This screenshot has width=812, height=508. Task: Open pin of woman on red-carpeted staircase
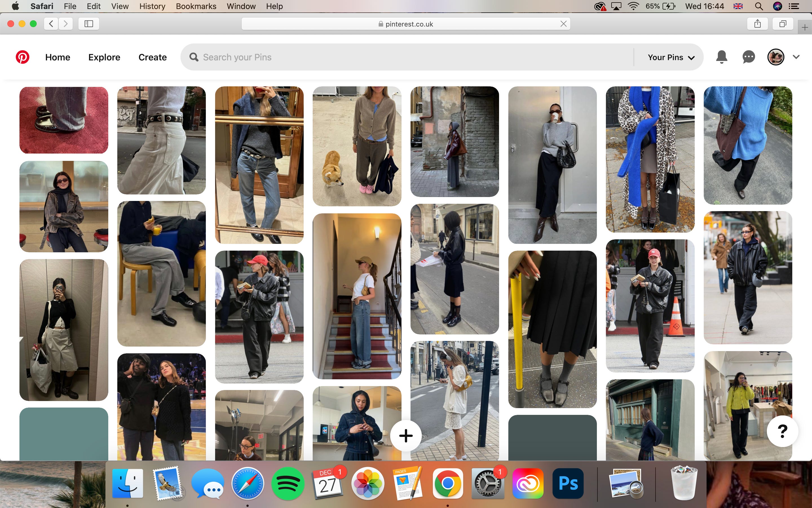click(x=357, y=296)
